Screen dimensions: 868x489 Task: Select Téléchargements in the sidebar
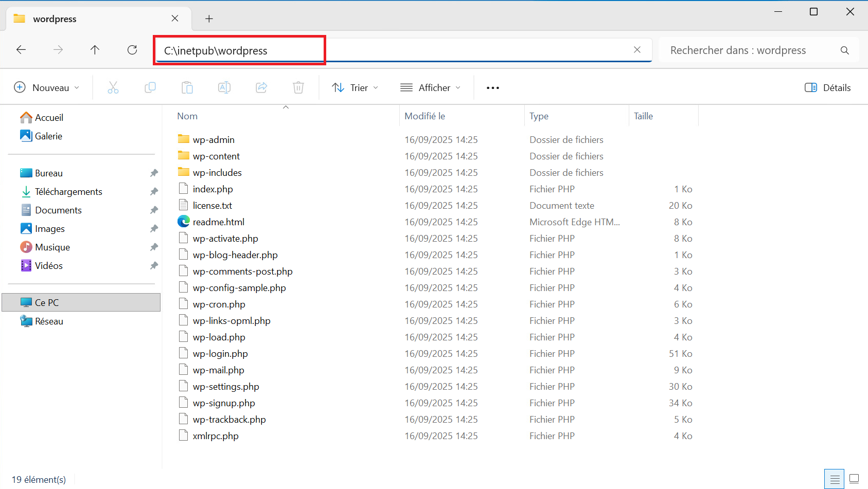pos(68,192)
